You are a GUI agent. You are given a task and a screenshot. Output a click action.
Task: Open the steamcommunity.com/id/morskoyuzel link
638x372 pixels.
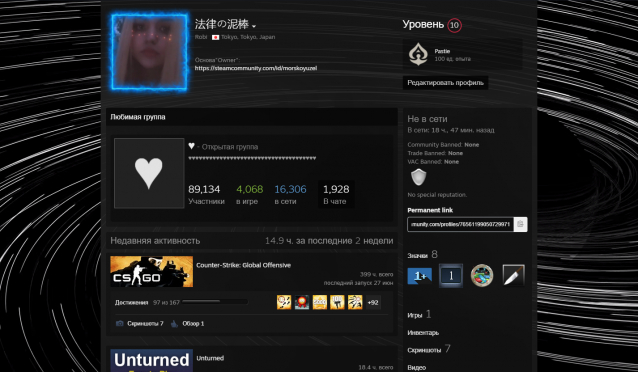coord(256,68)
